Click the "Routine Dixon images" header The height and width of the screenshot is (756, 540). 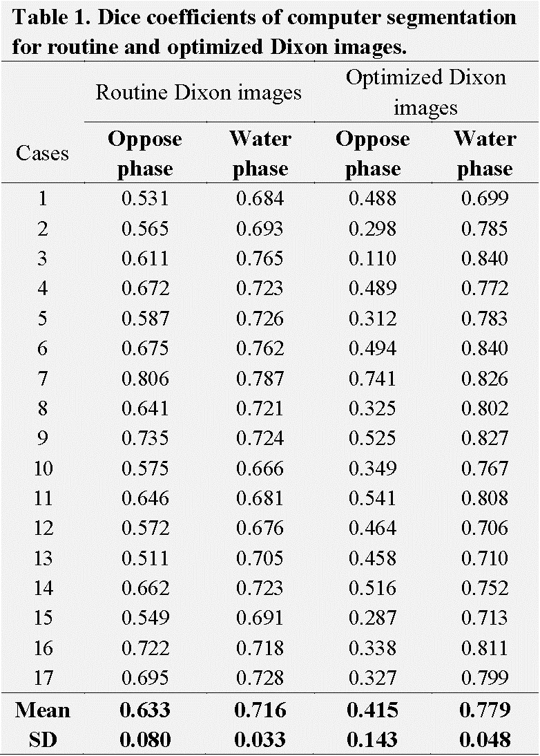coord(198,93)
